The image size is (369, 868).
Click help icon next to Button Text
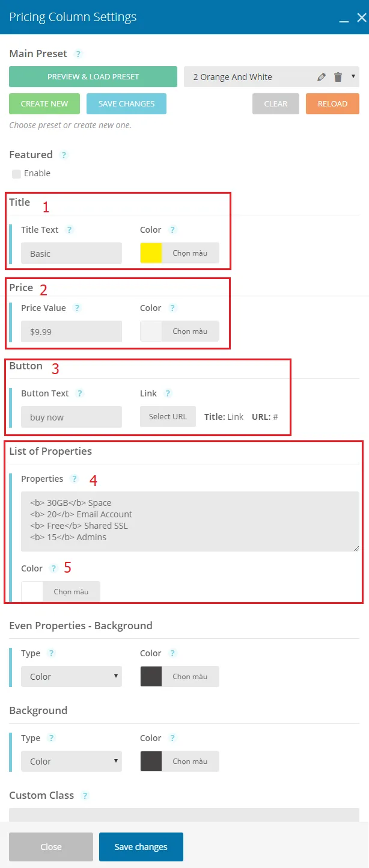[x=80, y=393]
